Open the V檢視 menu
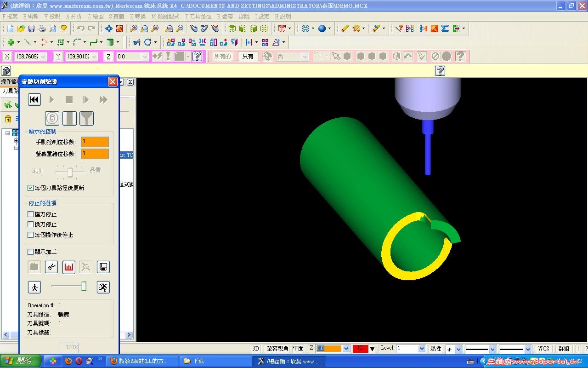The width and height of the screenshot is (588, 368). pyautogui.click(x=52, y=17)
